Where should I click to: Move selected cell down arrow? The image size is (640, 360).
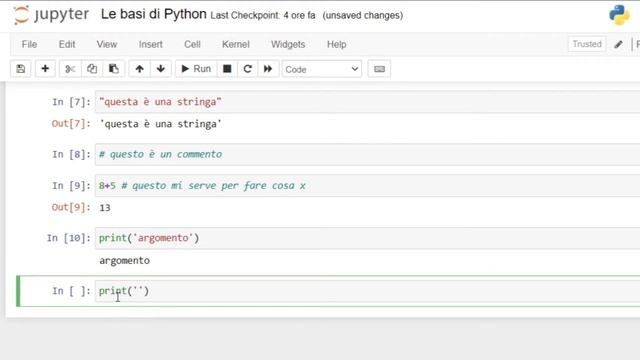point(161,69)
